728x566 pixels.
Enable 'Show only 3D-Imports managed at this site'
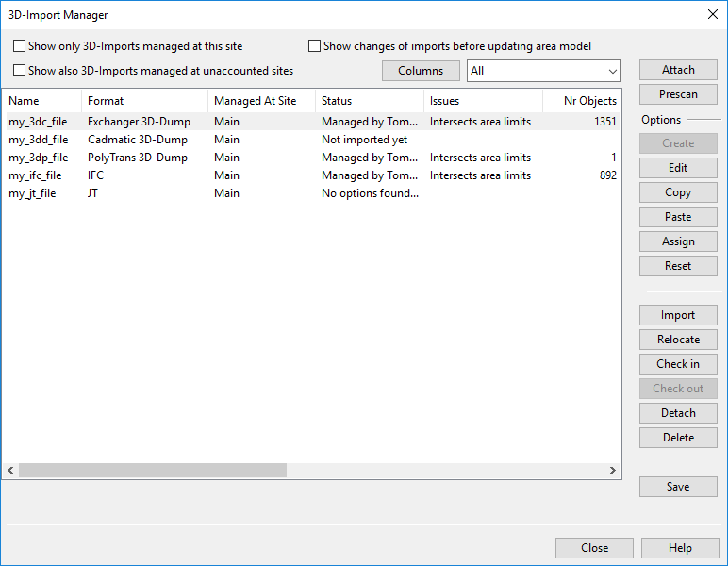pos(20,46)
